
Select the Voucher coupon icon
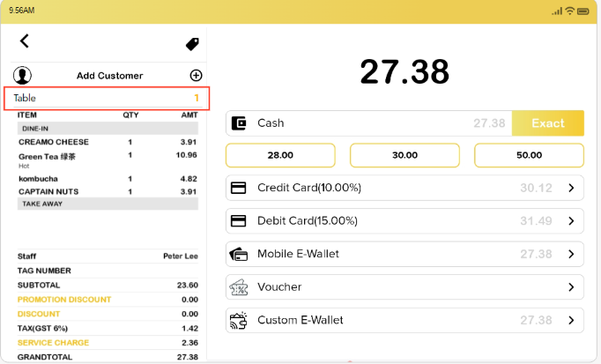(238, 286)
